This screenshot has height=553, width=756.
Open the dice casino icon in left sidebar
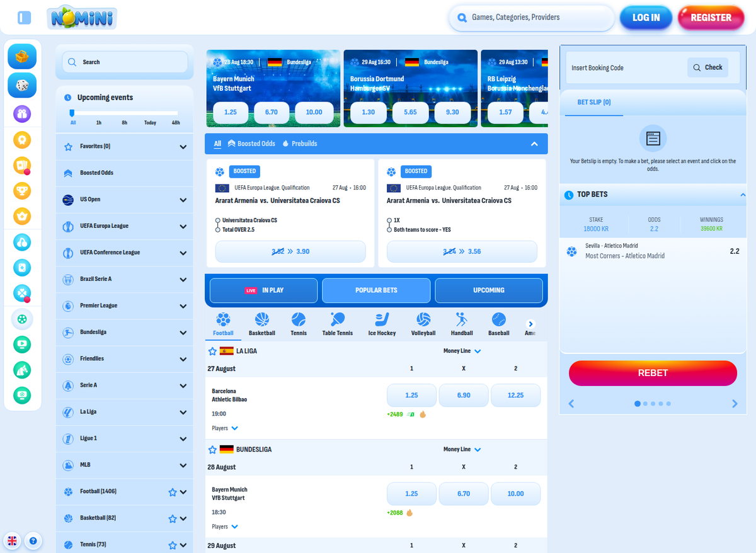[22, 85]
